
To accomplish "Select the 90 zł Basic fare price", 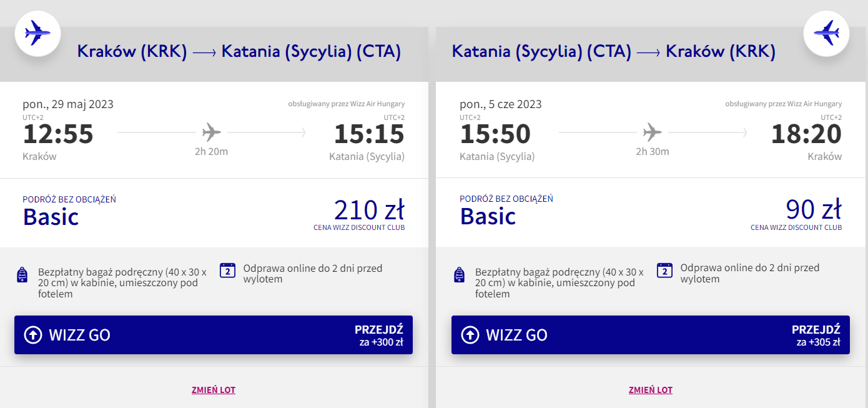I will 814,211.
